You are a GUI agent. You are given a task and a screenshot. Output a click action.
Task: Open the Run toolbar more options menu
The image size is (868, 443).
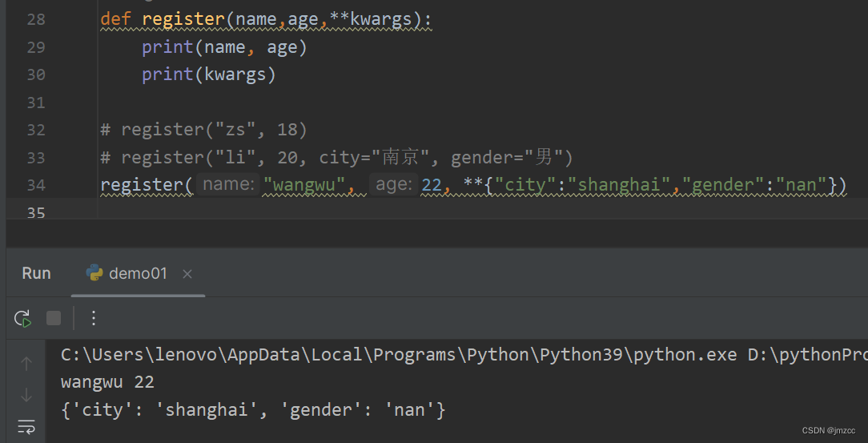coord(94,318)
